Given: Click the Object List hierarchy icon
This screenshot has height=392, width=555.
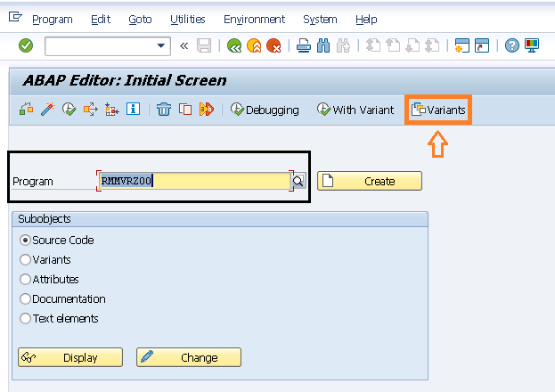Looking at the screenshot, I should 112,110.
